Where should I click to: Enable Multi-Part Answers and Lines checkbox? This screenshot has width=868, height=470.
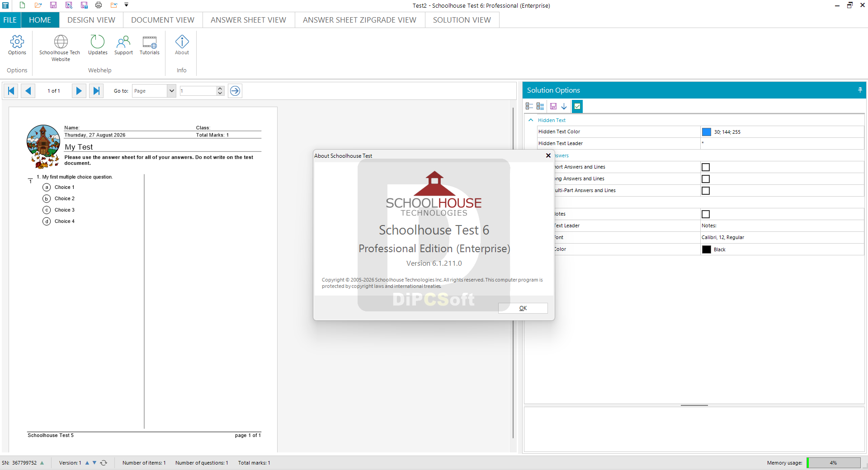tap(706, 191)
